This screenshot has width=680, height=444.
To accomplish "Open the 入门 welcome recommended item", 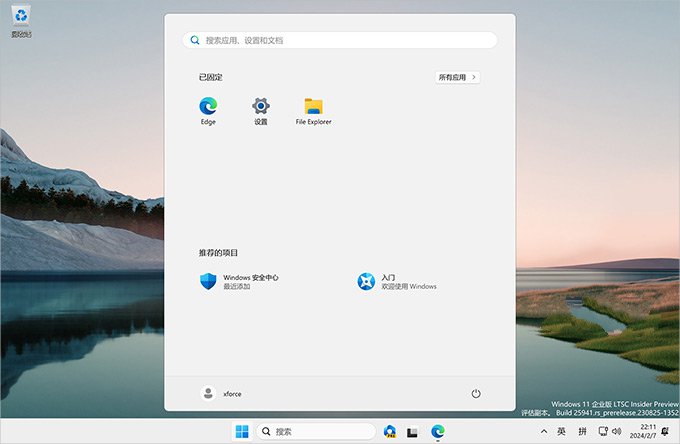I will tap(397, 282).
